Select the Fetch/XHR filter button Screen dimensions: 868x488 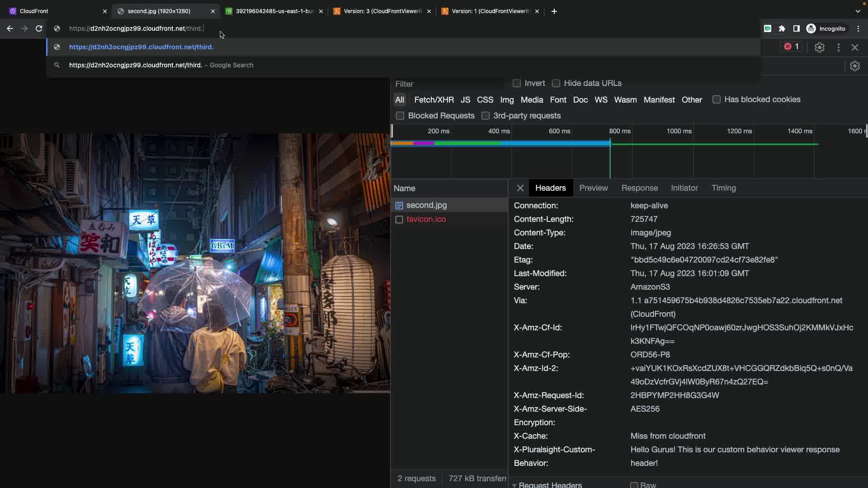pyautogui.click(x=434, y=100)
